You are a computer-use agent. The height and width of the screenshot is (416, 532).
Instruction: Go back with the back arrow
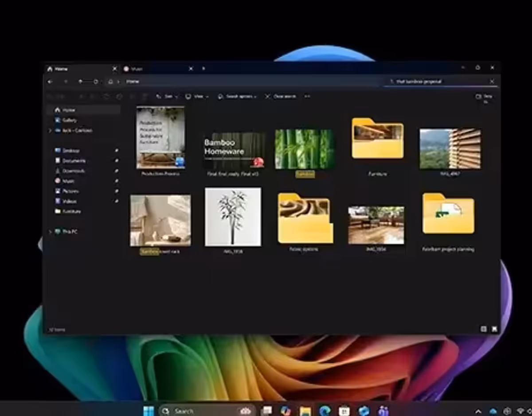[50, 82]
